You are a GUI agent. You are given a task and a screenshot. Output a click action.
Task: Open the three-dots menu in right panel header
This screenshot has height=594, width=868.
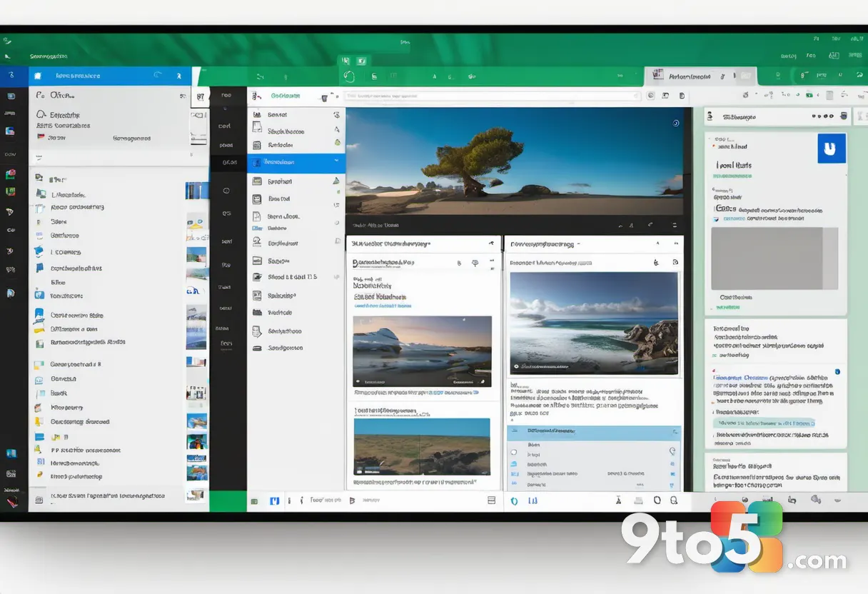(822, 116)
